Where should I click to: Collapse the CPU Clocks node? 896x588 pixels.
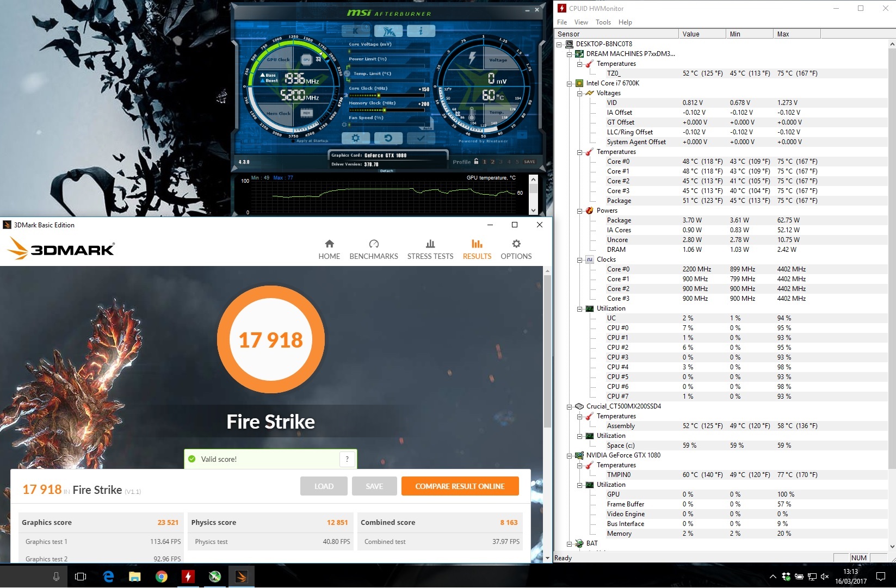[x=579, y=259]
